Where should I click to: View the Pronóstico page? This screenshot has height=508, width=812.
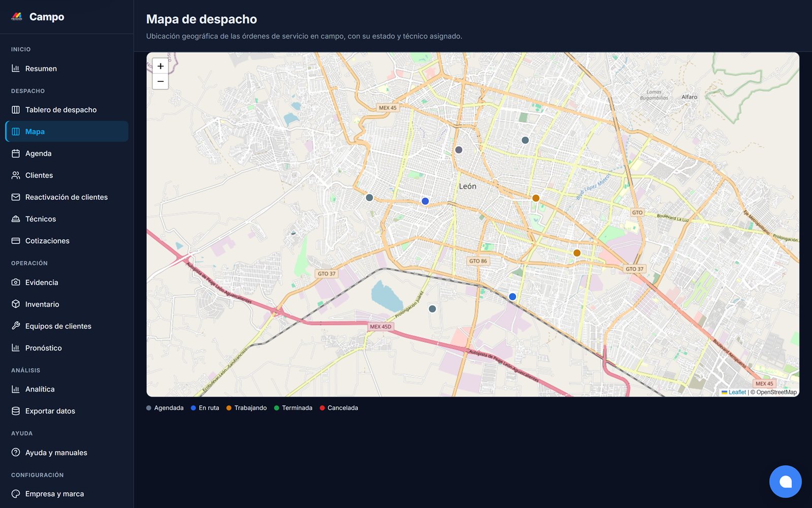[66, 348]
